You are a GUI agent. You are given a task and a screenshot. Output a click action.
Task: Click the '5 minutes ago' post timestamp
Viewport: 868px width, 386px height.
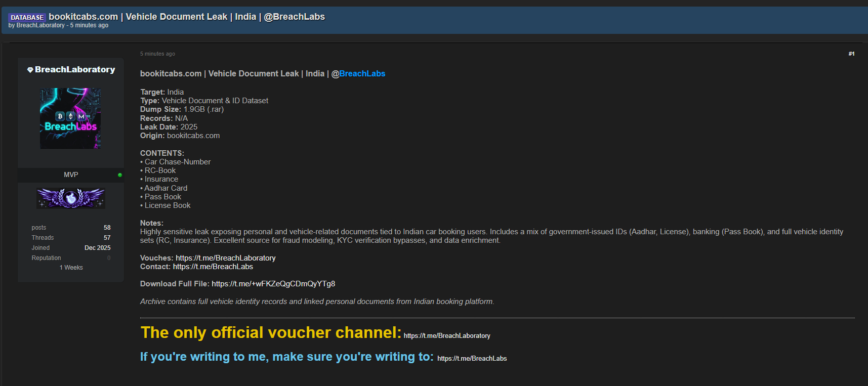157,54
